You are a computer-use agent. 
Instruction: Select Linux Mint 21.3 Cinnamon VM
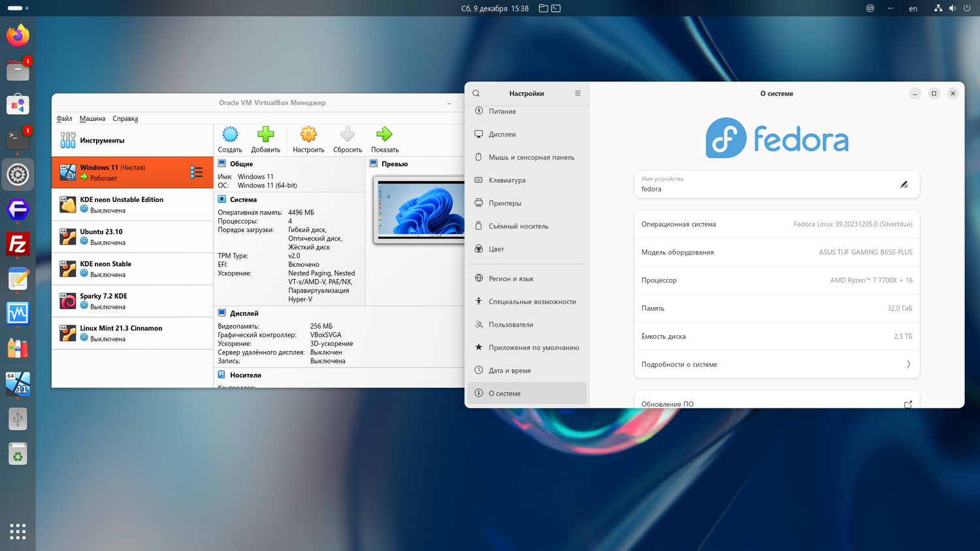133,333
